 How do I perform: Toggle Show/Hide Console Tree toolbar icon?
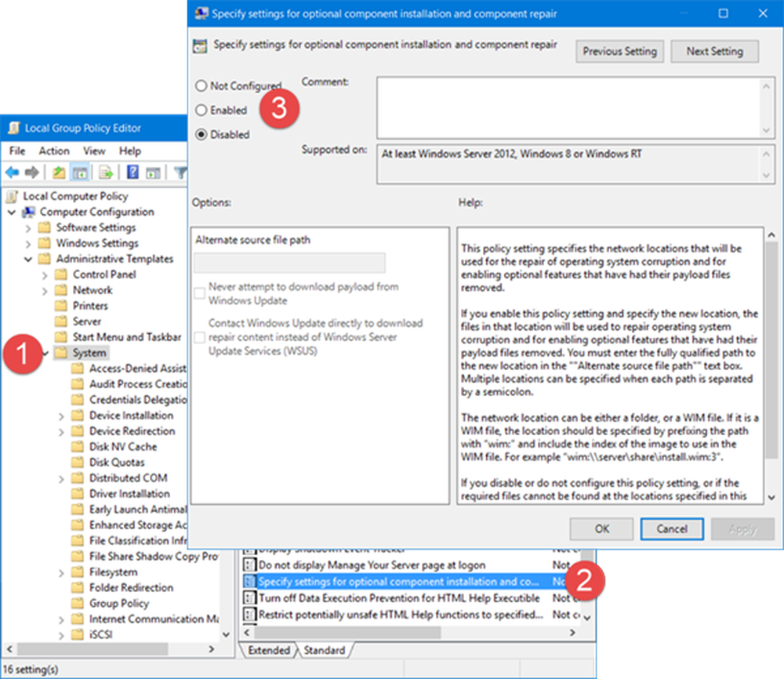click(79, 172)
